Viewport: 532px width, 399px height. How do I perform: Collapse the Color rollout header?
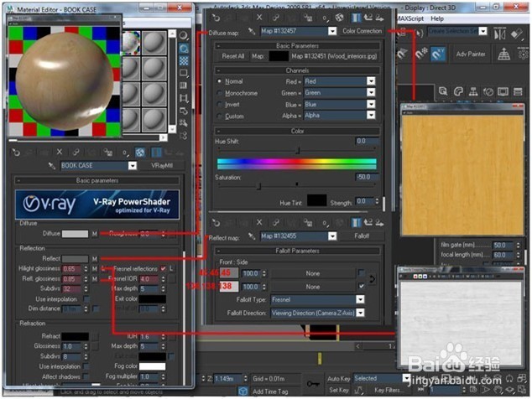297,131
